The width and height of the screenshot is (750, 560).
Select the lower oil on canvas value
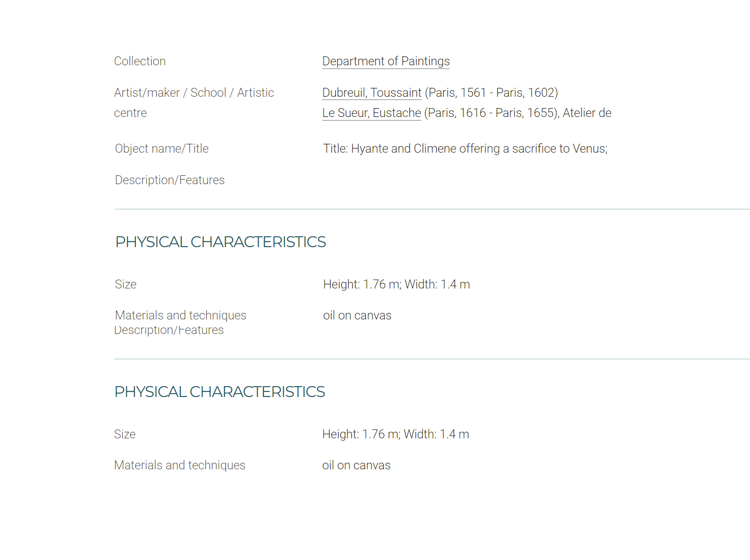(356, 466)
